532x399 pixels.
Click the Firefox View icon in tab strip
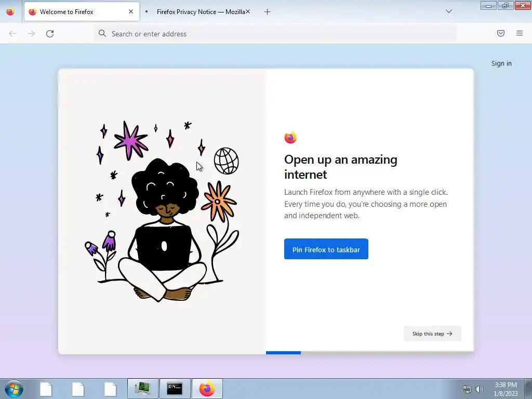(10, 12)
